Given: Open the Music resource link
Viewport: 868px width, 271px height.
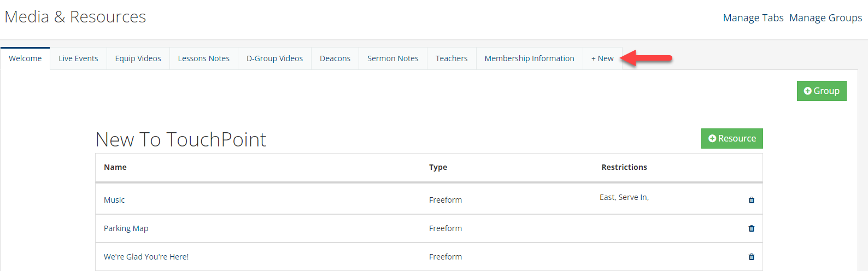Looking at the screenshot, I should [x=114, y=200].
